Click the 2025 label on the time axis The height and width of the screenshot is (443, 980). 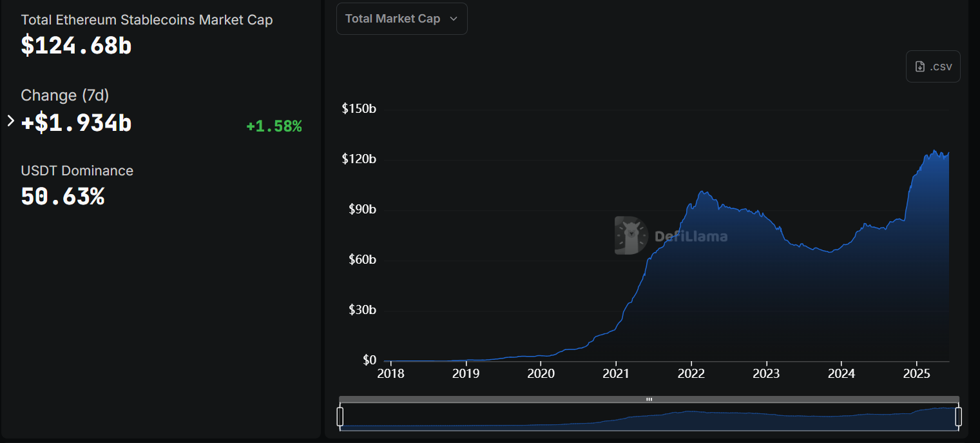(x=916, y=373)
